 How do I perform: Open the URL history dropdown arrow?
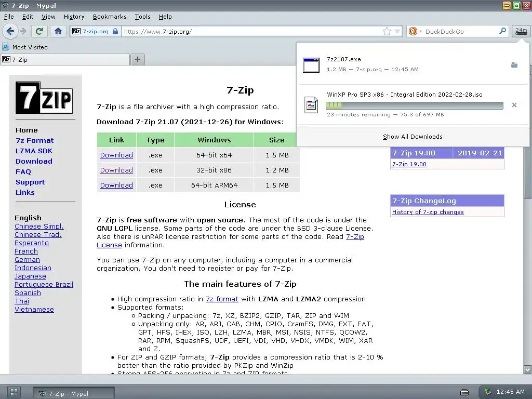pos(397,32)
